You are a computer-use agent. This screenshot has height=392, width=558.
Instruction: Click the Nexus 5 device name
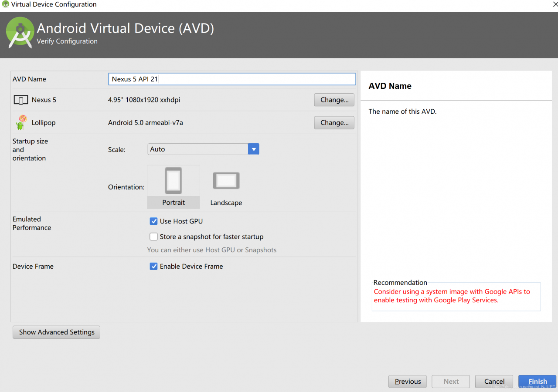click(x=44, y=100)
